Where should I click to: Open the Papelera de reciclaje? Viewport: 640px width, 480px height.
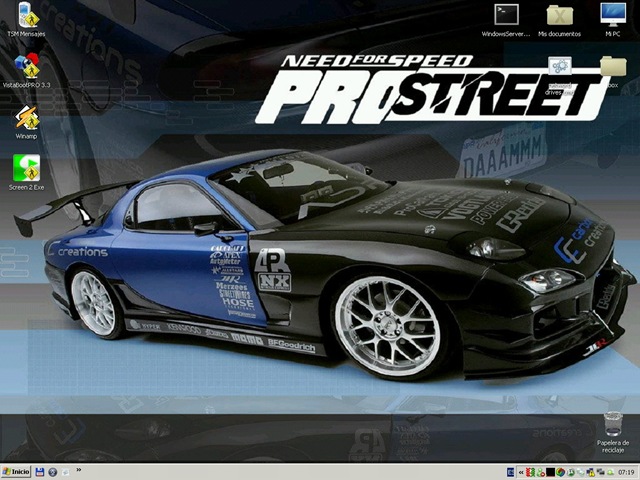(x=613, y=432)
